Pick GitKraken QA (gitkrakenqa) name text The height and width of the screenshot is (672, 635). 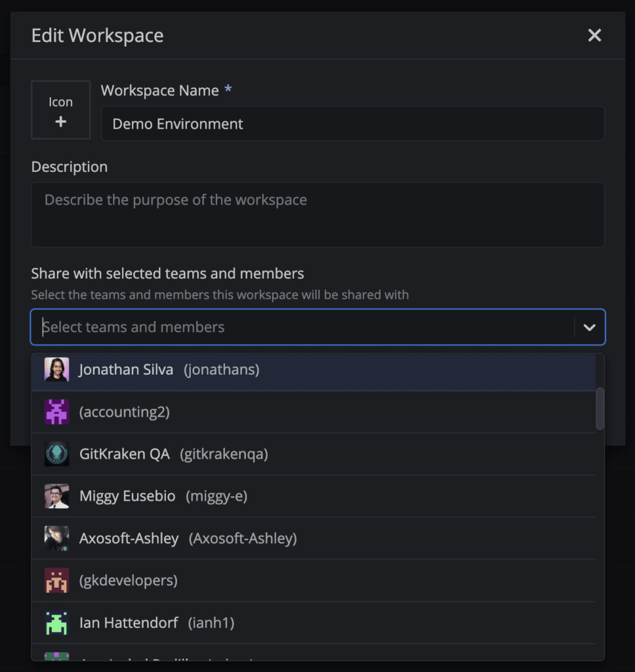coord(173,454)
